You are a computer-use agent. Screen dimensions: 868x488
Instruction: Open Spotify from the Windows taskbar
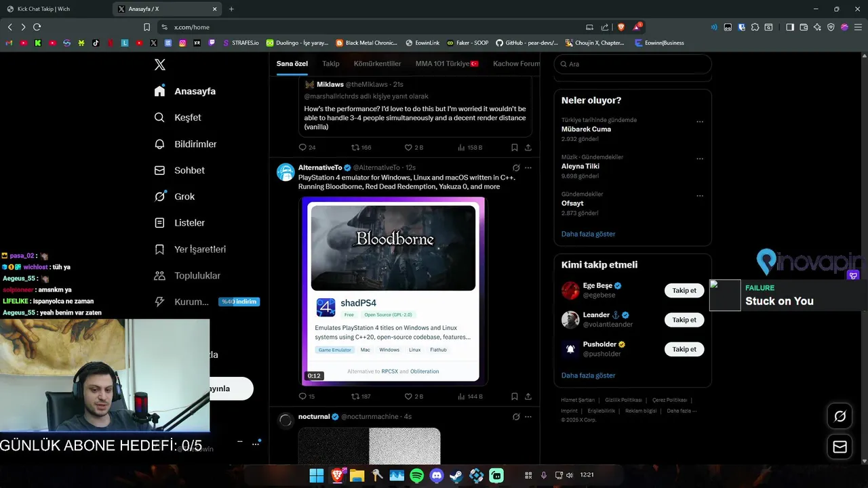click(x=416, y=476)
